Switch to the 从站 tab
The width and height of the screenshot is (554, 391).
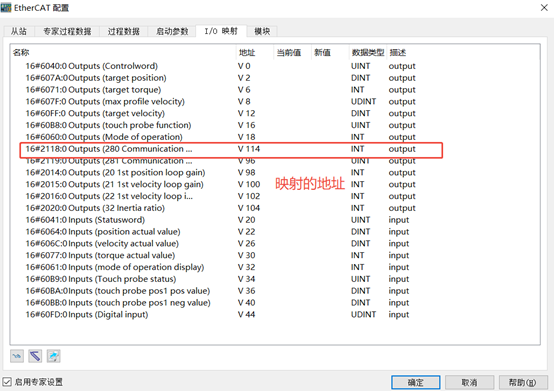(19, 31)
